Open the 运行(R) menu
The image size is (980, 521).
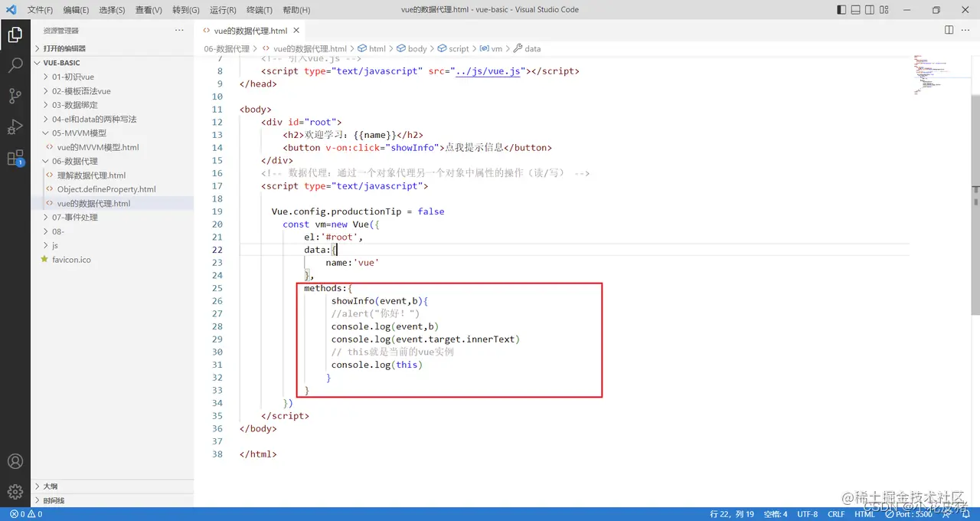(223, 10)
